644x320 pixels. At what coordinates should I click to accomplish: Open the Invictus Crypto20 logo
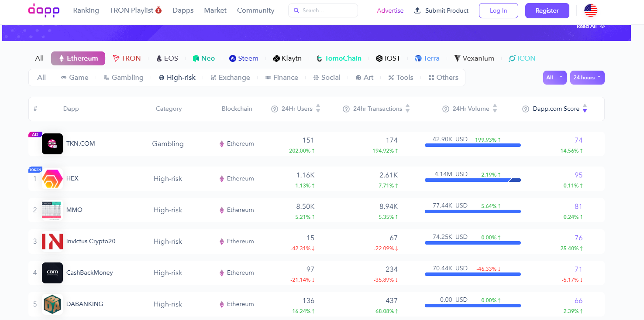point(52,242)
